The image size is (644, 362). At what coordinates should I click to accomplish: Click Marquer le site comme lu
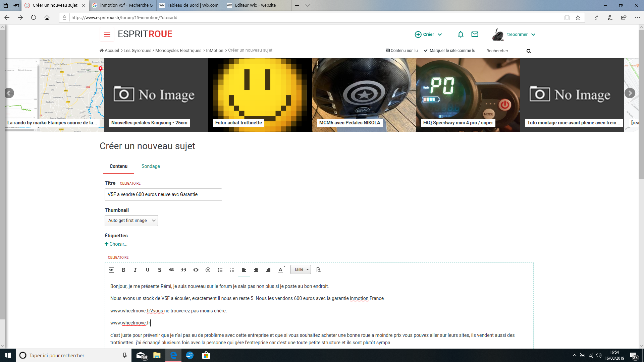[x=449, y=51]
